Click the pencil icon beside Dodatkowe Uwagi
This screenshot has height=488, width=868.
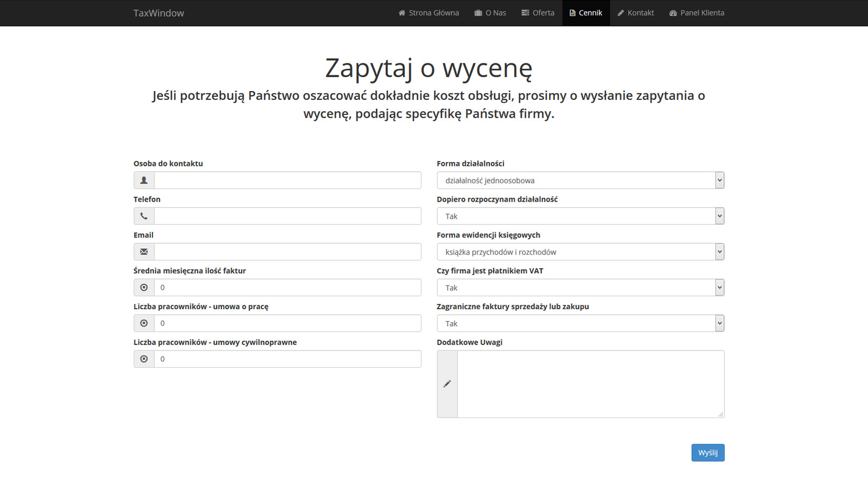[x=447, y=384]
